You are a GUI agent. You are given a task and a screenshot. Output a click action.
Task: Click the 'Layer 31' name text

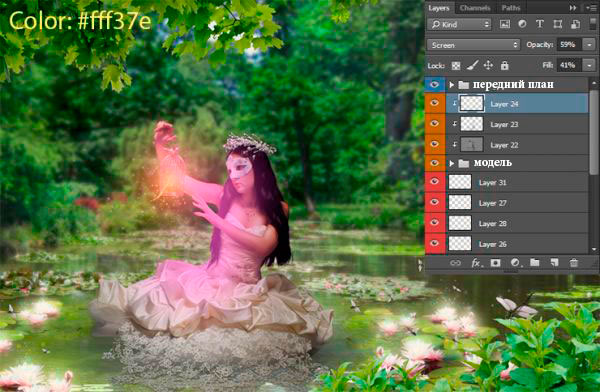coord(492,183)
